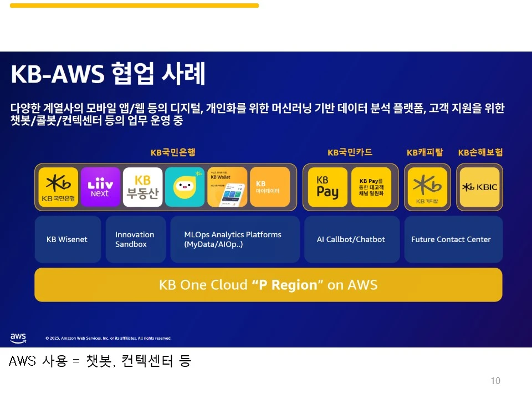Select the KB Wisenet service box
532x399 pixels.
coord(68,239)
